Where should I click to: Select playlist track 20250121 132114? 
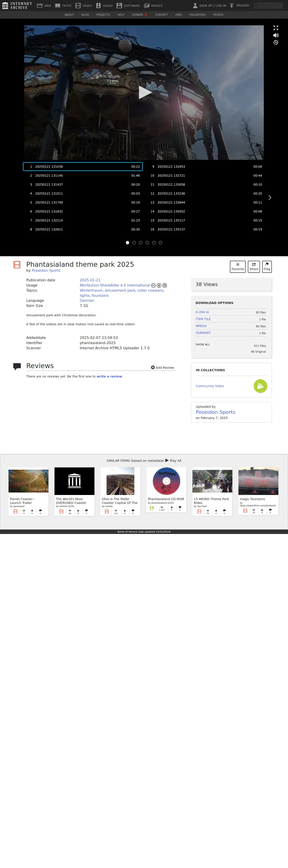pyautogui.click(x=83, y=220)
